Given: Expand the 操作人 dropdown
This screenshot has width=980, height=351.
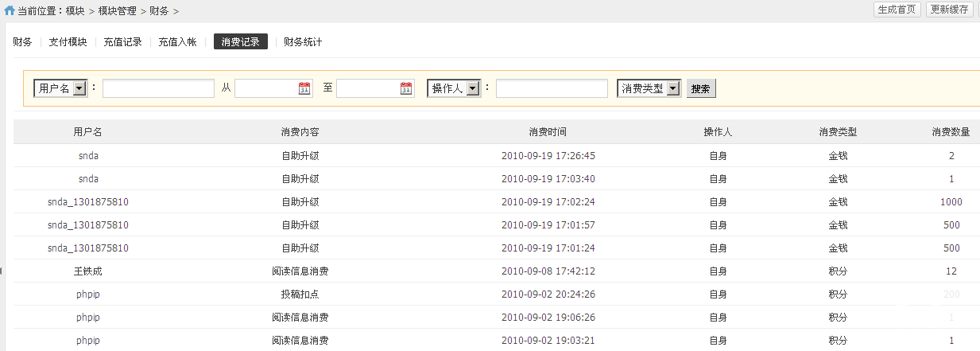Looking at the screenshot, I should click(x=472, y=88).
